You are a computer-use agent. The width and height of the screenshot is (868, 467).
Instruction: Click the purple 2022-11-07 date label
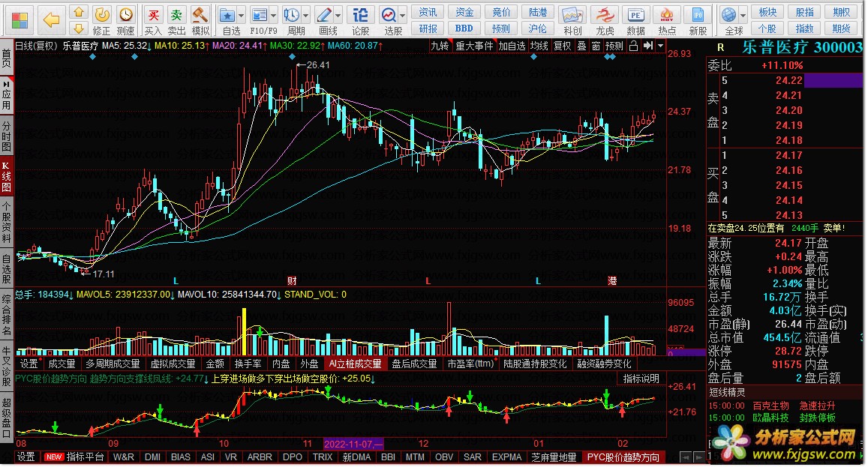tap(353, 444)
